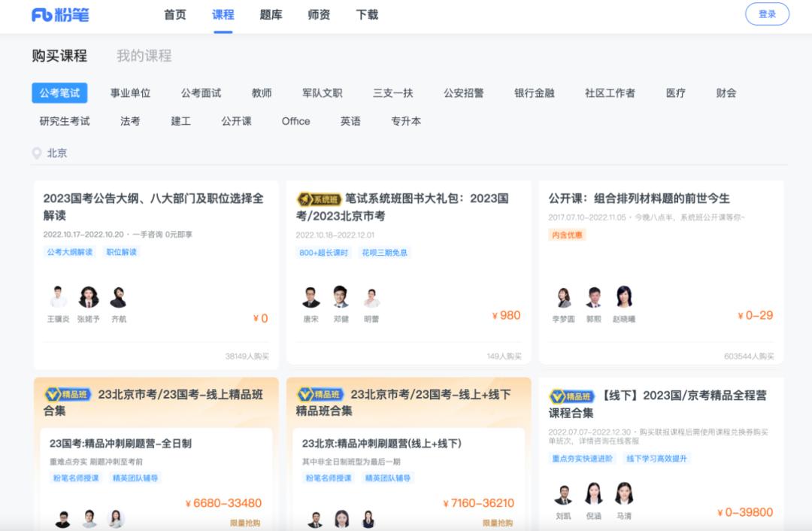Click the 精品班 badge on 线上精品班合集

pyautogui.click(x=68, y=395)
